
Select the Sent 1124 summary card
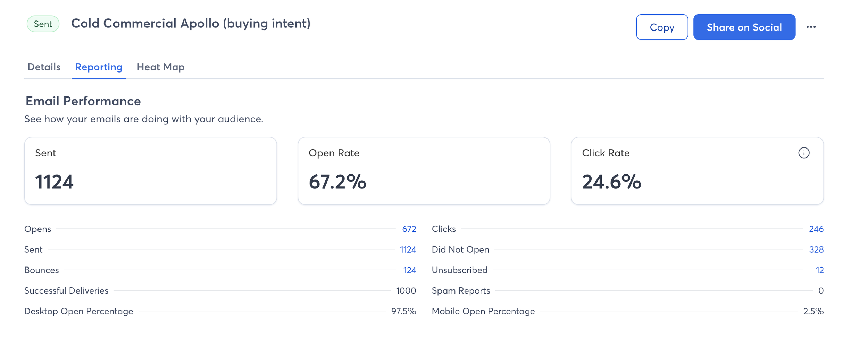click(150, 171)
